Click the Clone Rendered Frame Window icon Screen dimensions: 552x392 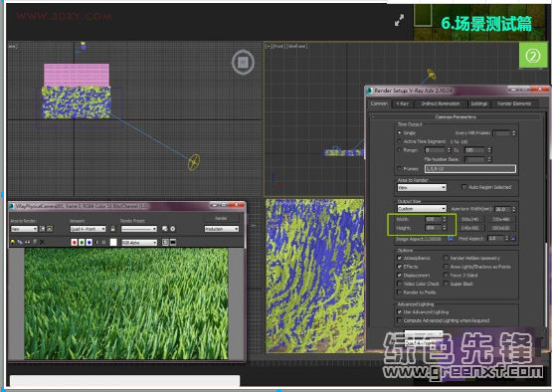pyautogui.click(x=27, y=242)
